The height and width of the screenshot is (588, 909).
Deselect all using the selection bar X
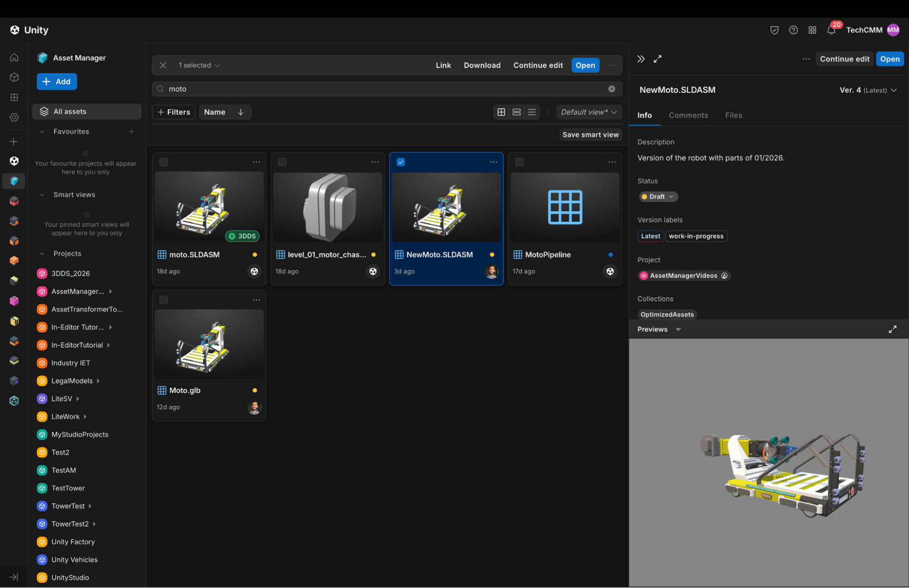(163, 65)
